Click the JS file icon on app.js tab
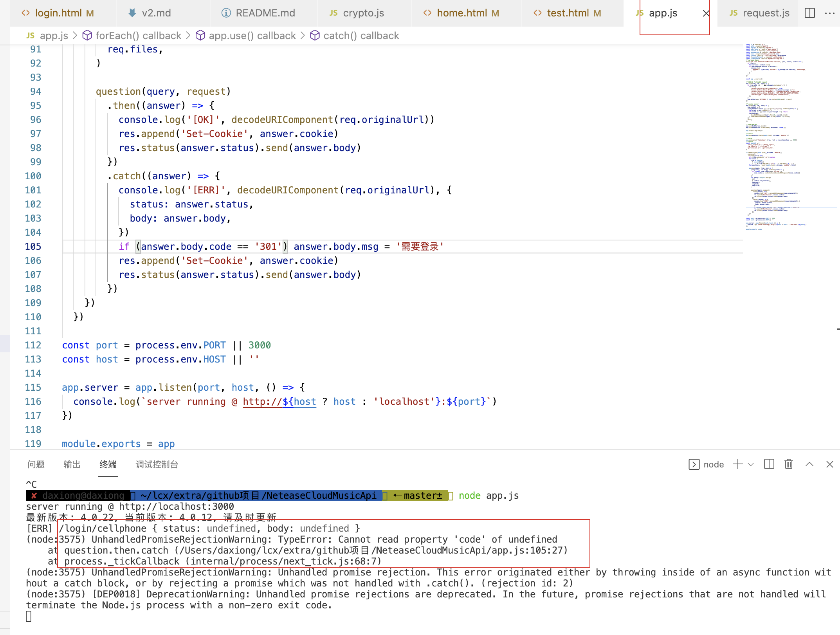The height and width of the screenshot is (635, 840). pyautogui.click(x=639, y=13)
